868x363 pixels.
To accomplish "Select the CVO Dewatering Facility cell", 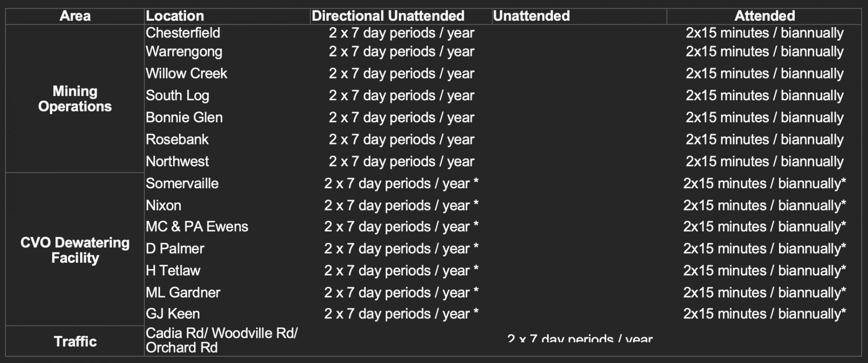I will [75, 250].
